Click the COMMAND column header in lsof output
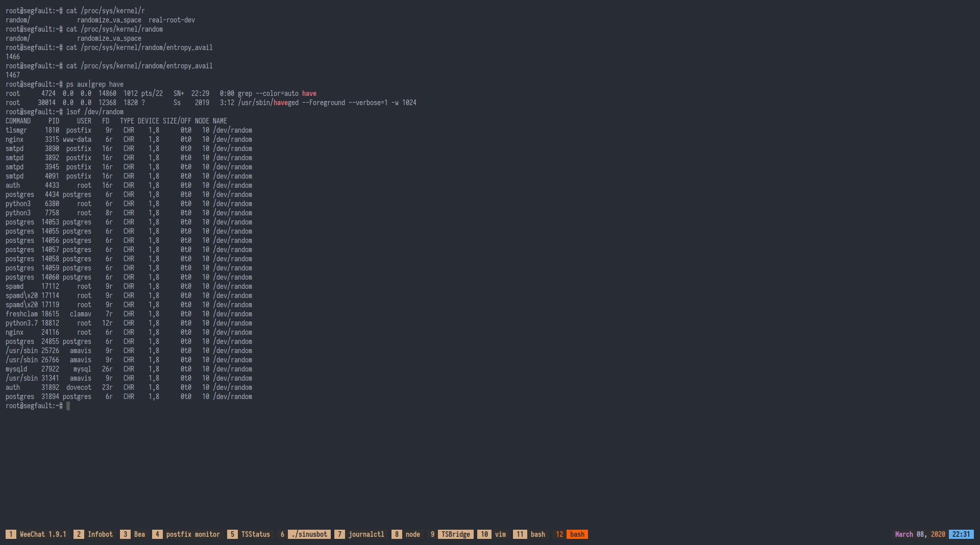 pyautogui.click(x=18, y=121)
